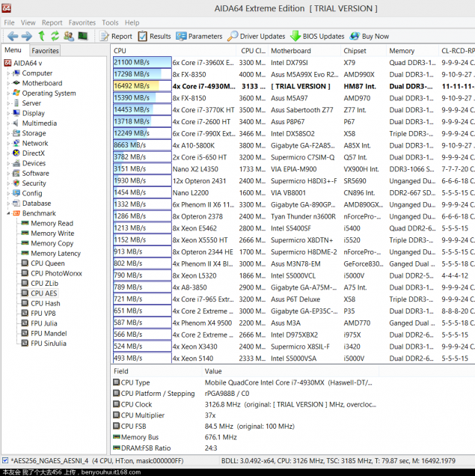475x476 pixels.
Task: Select the AIDA64 root icon
Action: point(7,63)
